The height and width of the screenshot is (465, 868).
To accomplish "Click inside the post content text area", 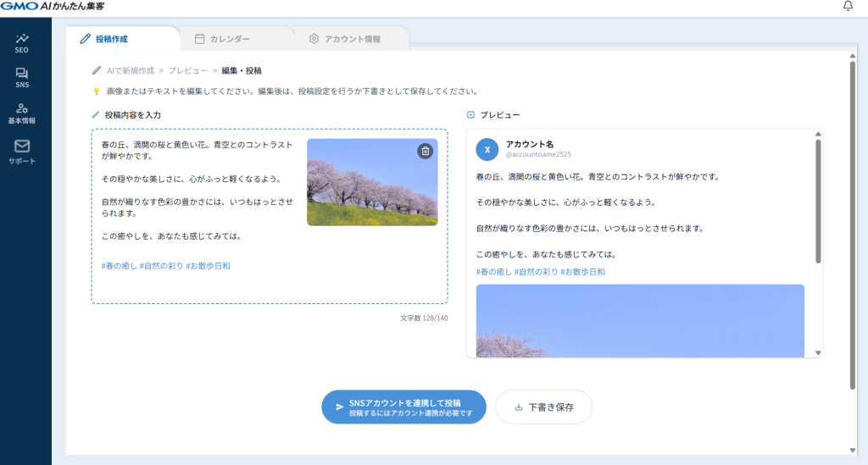I will [x=195, y=284].
